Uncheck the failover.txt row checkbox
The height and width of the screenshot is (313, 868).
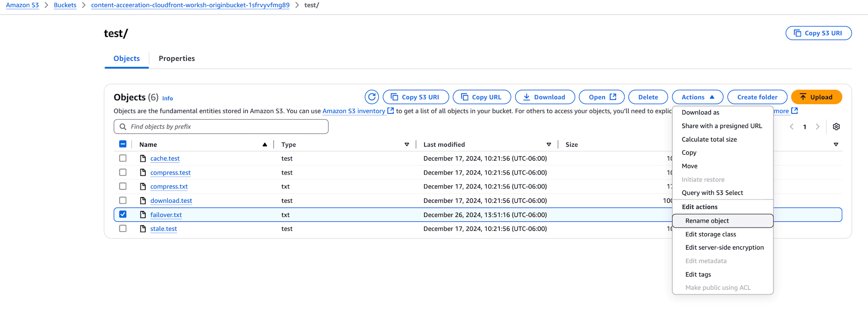pos(123,214)
